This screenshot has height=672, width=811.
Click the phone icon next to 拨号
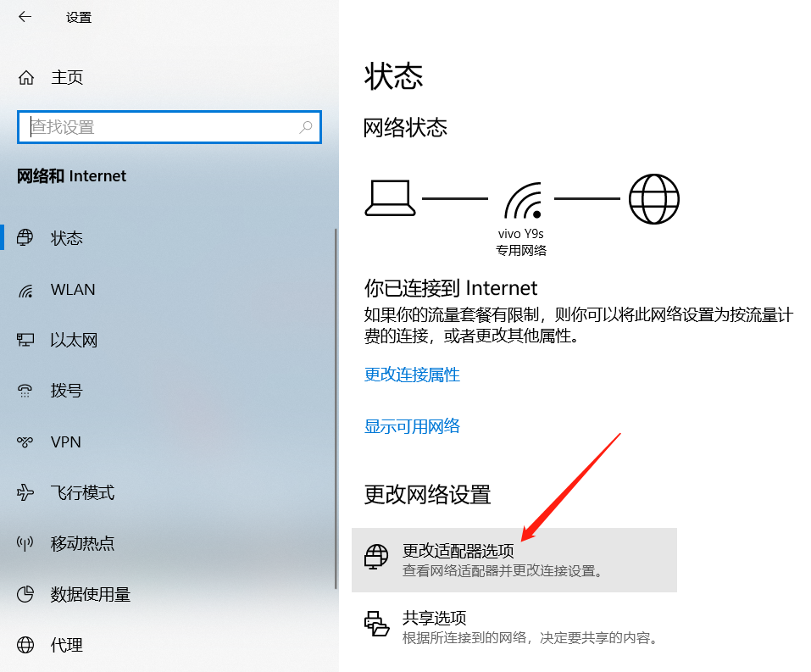(x=25, y=391)
